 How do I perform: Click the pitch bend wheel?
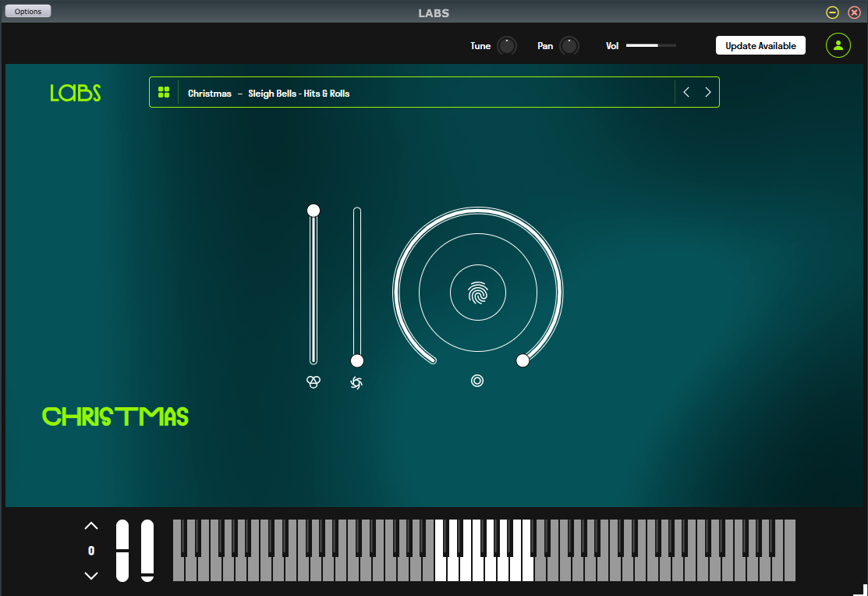click(122, 551)
